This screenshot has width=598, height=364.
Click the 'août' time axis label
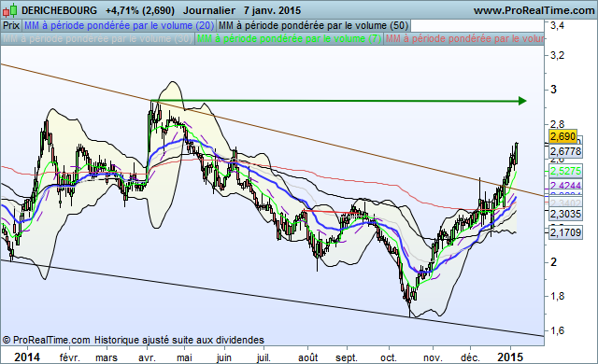click(307, 357)
